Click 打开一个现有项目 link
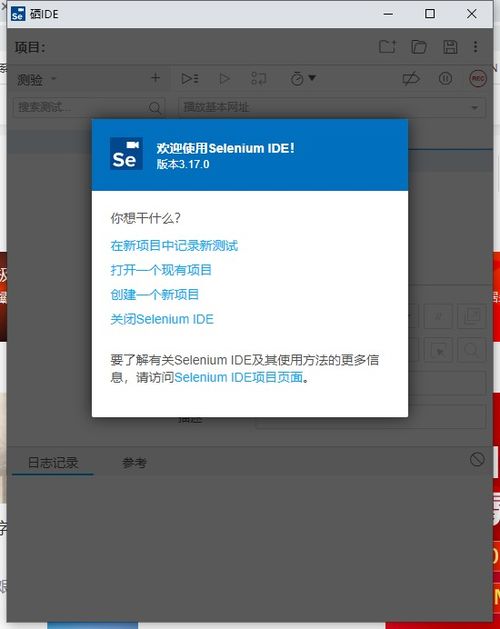This screenshot has height=629, width=500. point(161,270)
